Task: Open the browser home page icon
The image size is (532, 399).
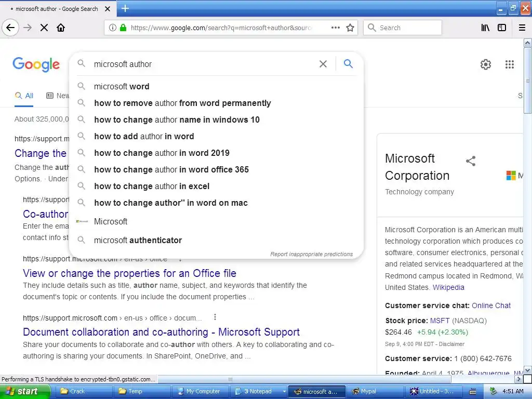Action: point(61,28)
